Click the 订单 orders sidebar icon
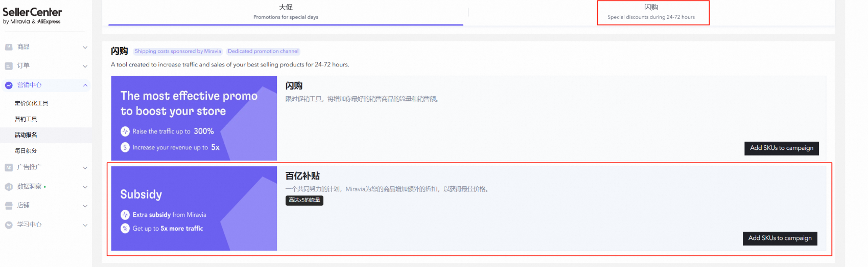Viewport: 868px width, 267px height. (x=9, y=66)
